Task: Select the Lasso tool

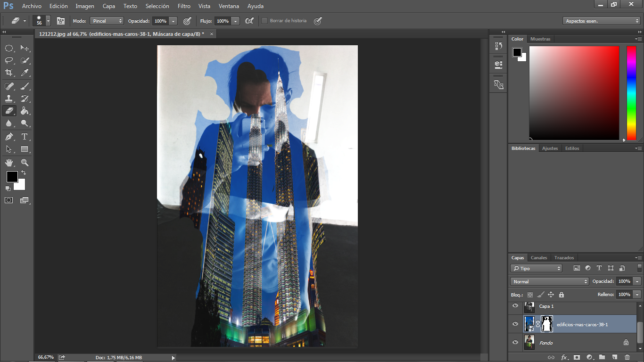Action: [x=9, y=60]
